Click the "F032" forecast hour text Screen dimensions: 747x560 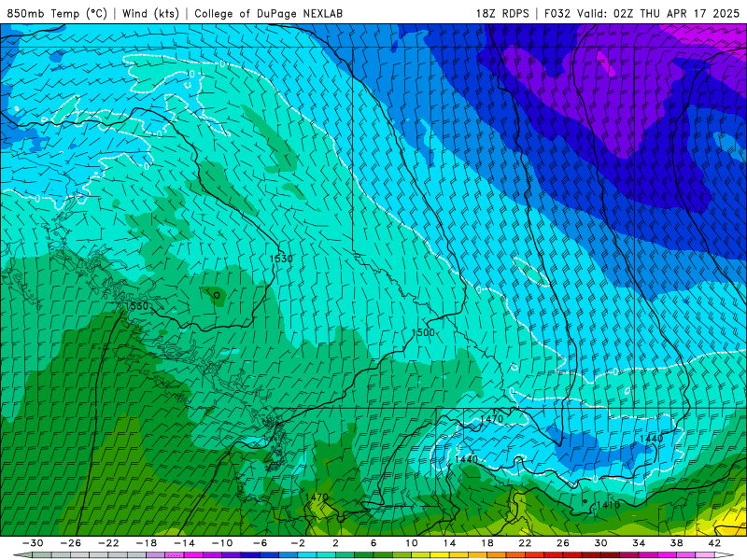(557, 13)
